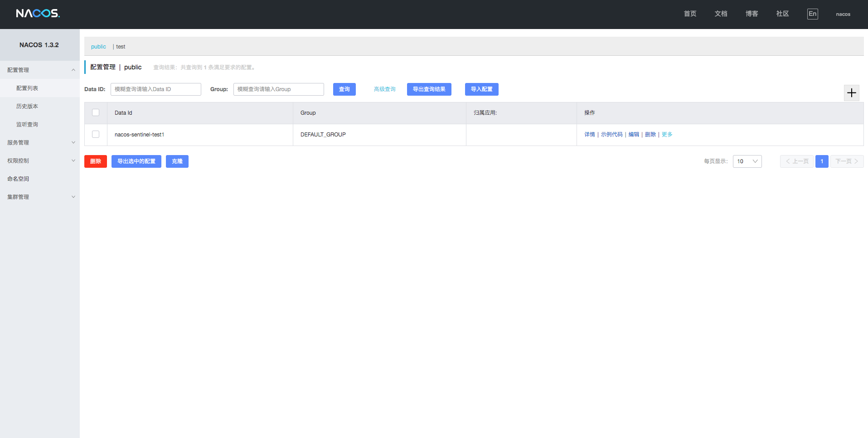Click the 导入配置 button
868x438 pixels.
coord(481,89)
